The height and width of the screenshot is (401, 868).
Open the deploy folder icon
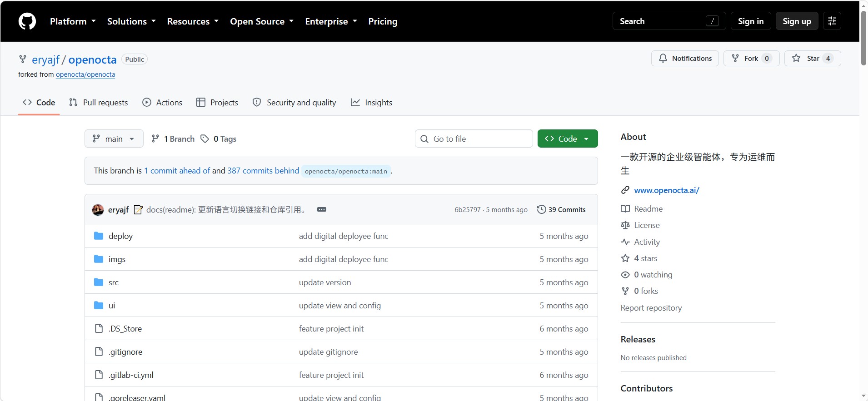tap(99, 236)
